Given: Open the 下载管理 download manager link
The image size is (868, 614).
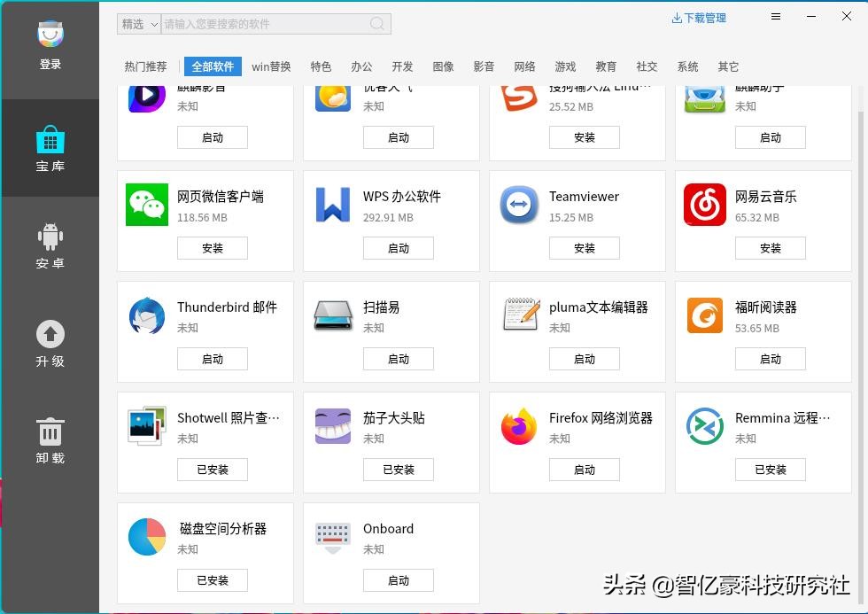Looking at the screenshot, I should pyautogui.click(x=699, y=18).
